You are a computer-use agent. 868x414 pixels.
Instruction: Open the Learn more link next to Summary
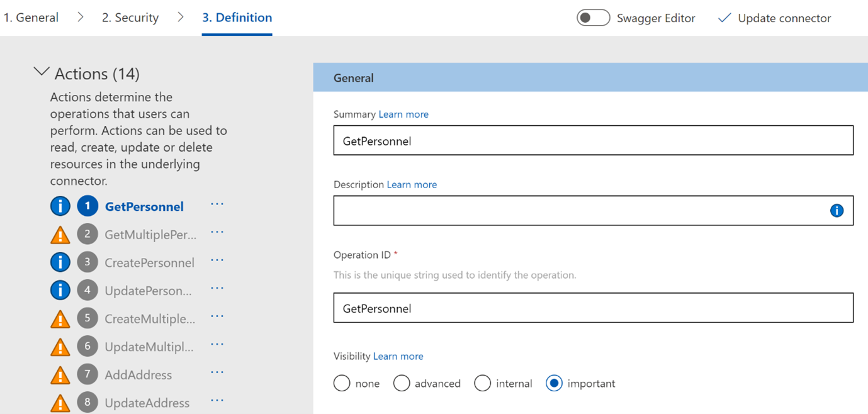pos(403,114)
